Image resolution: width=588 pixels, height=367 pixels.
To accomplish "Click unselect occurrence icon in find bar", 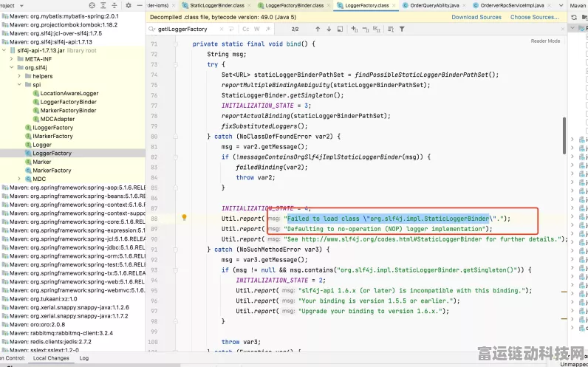I will [365, 30].
